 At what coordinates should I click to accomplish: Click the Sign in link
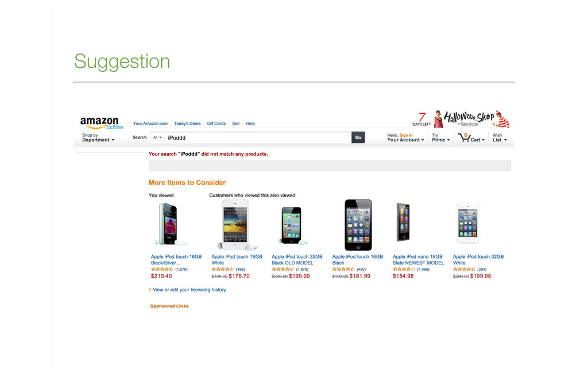click(406, 135)
